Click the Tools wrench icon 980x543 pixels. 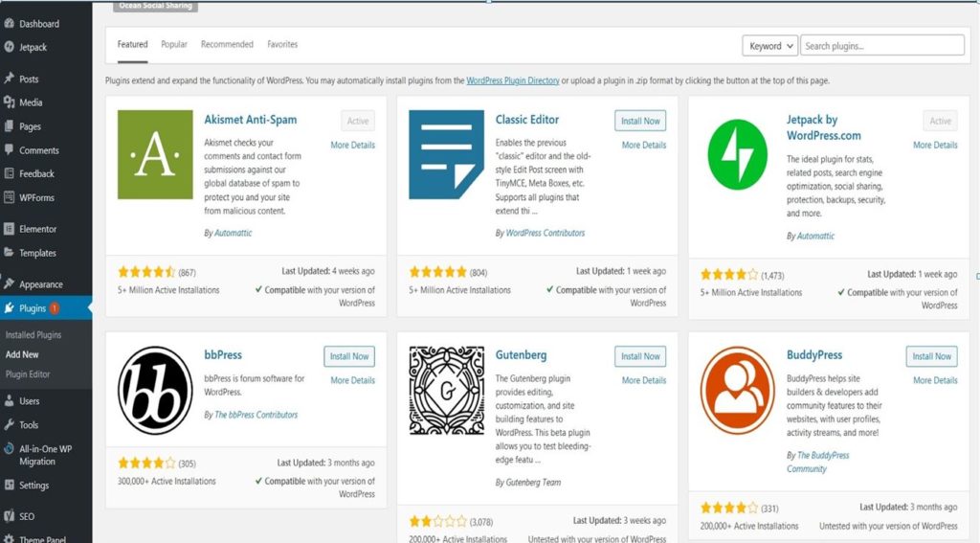(9, 425)
